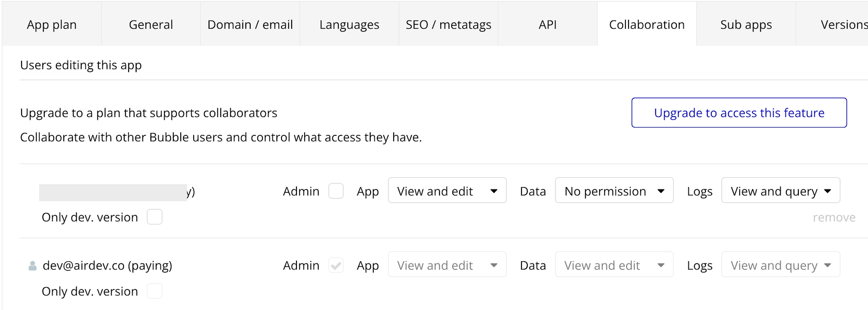Open the SEO / metatags tab

tap(448, 25)
